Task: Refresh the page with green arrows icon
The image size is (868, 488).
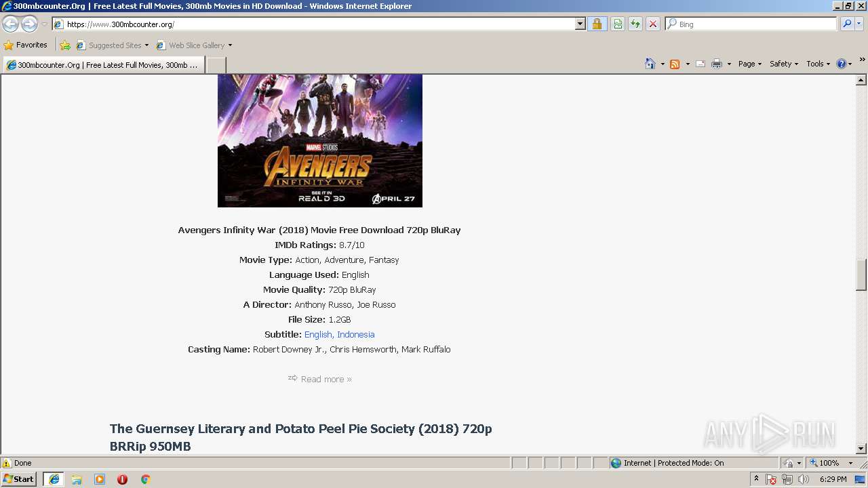Action: [x=635, y=24]
